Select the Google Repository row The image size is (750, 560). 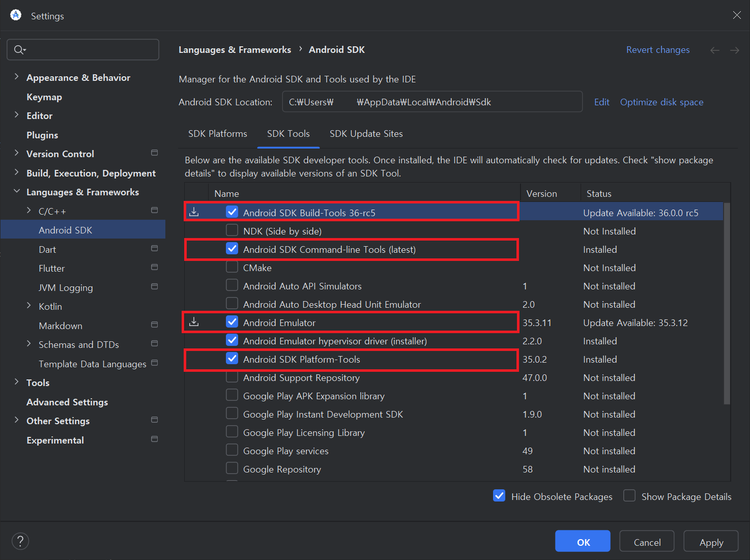tap(454, 469)
